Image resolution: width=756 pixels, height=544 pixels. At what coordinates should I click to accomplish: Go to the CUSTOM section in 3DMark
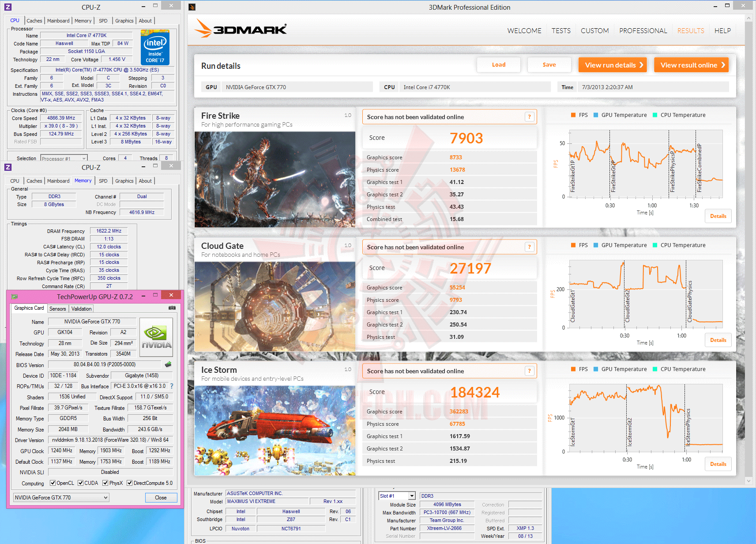594,31
